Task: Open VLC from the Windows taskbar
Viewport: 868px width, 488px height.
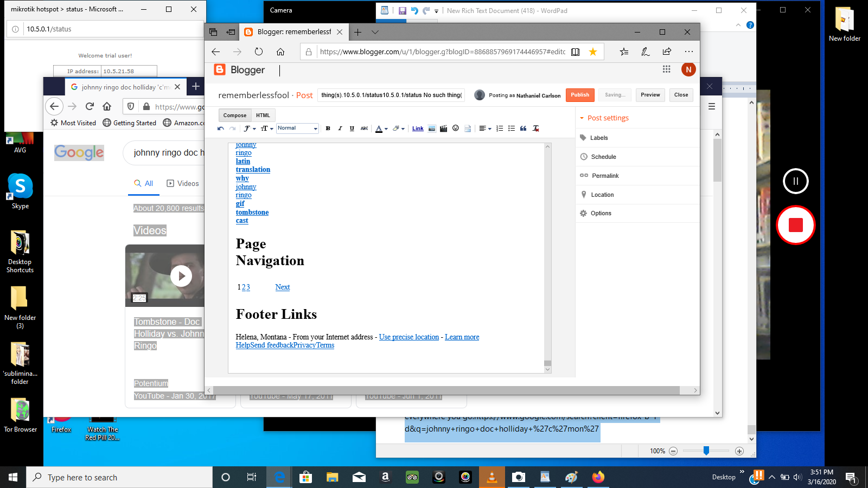Action: tap(492, 477)
